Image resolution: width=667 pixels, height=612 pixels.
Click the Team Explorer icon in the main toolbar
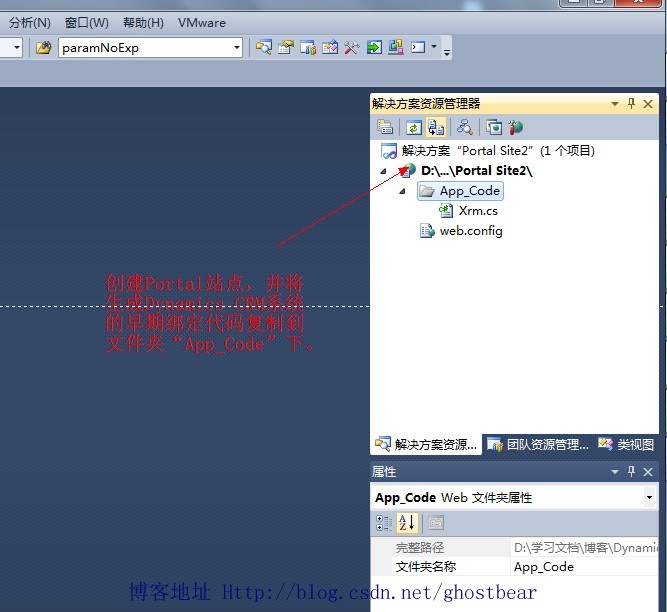[308, 47]
